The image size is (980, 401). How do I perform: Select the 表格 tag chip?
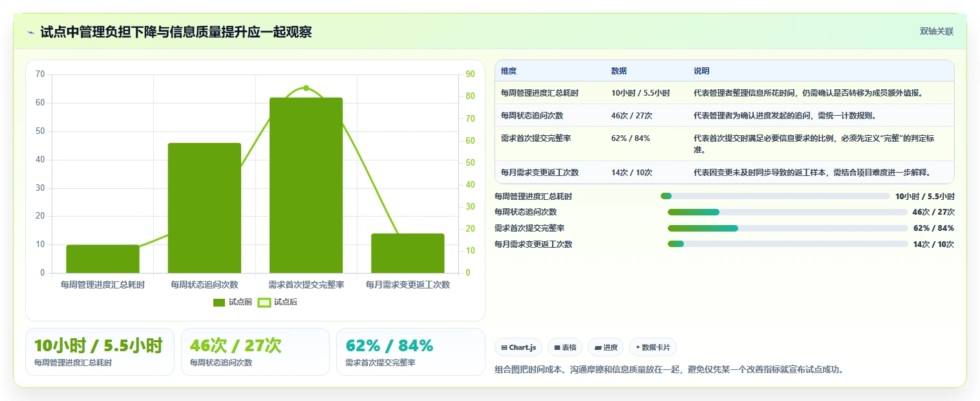(565, 347)
